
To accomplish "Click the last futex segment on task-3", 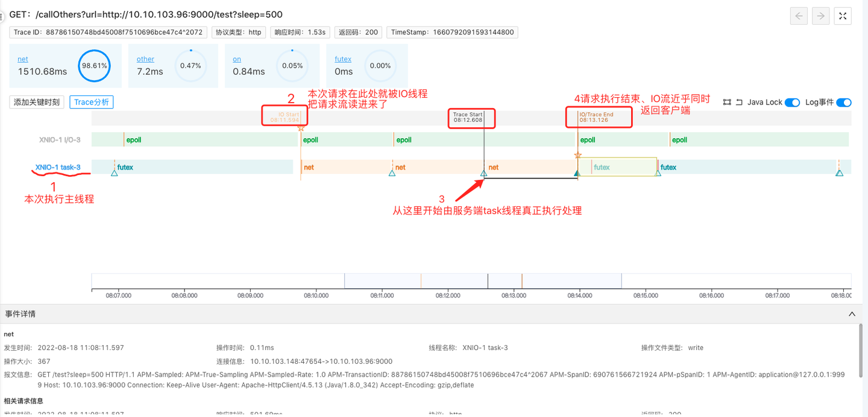I will (x=748, y=167).
